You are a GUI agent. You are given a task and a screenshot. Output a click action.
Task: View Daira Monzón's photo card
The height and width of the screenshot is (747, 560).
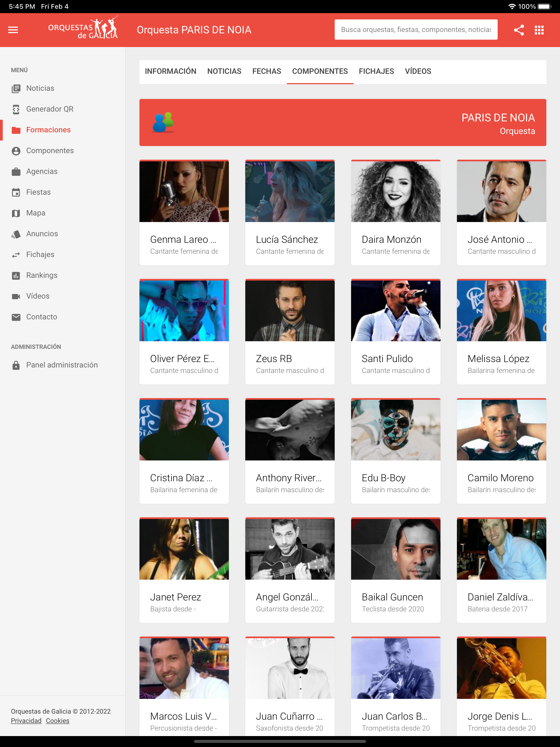pos(395,191)
